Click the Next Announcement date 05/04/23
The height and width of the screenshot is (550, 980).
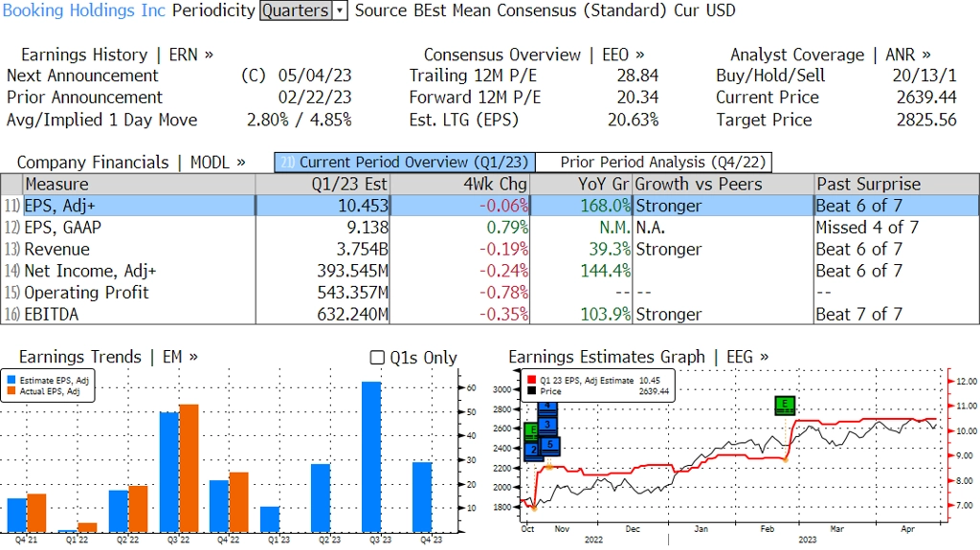coord(315,76)
